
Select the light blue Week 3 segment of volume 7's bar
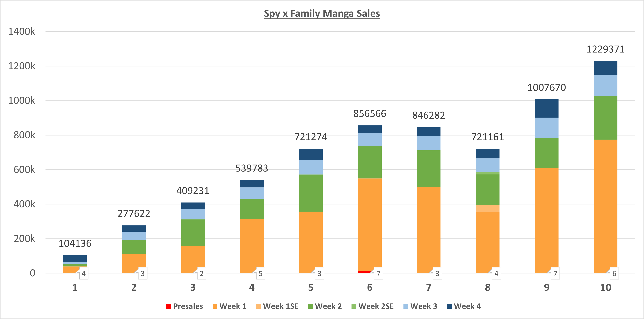coord(428,143)
